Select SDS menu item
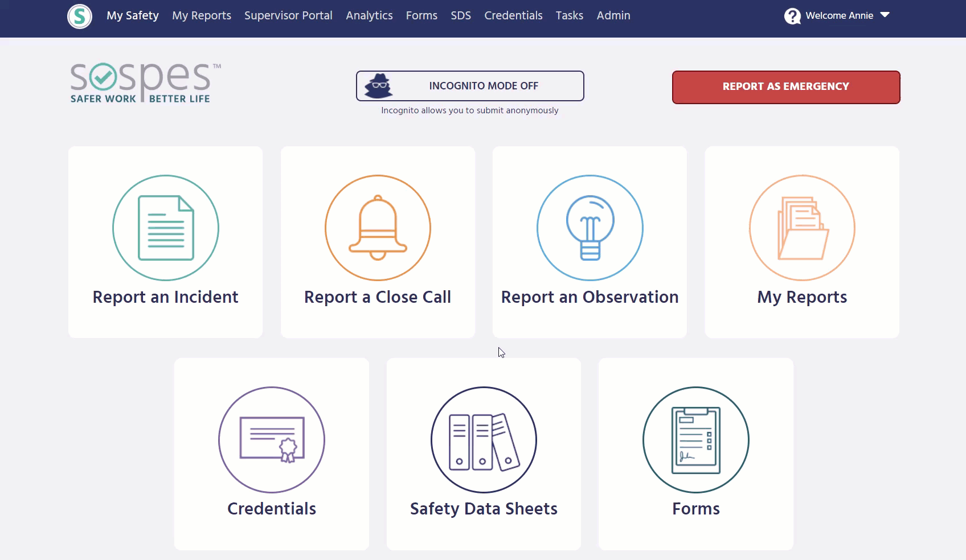The height and width of the screenshot is (560, 966). pyautogui.click(x=461, y=15)
